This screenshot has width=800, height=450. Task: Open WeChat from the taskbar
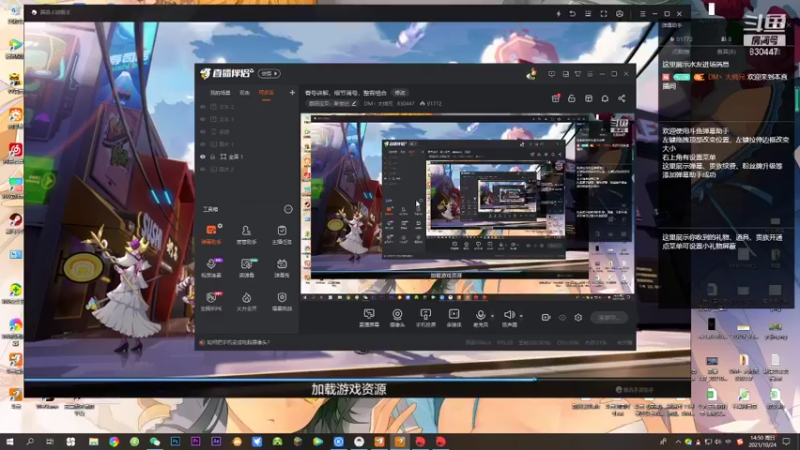pyautogui.click(x=155, y=442)
